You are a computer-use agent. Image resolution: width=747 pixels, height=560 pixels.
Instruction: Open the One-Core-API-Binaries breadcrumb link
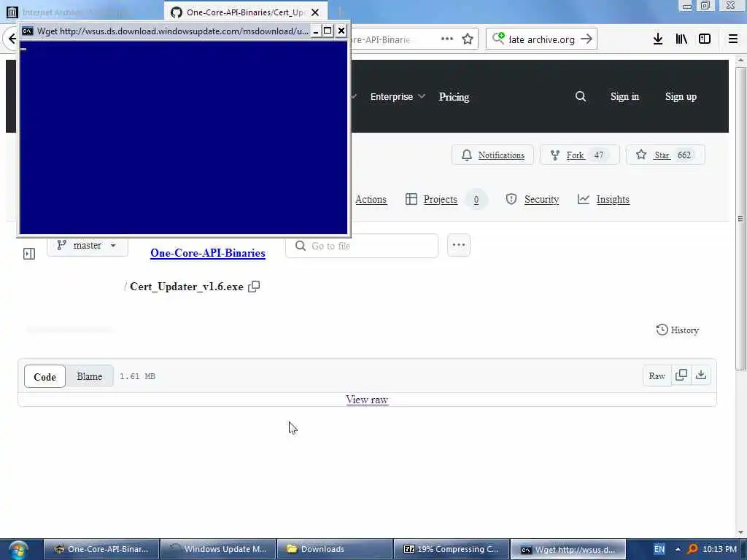pyautogui.click(x=208, y=253)
